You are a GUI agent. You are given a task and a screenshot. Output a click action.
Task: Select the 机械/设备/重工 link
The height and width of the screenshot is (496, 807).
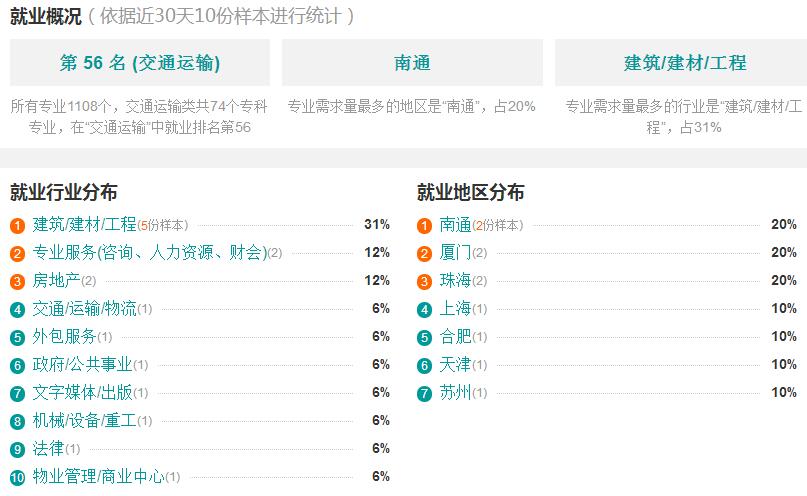(x=84, y=420)
